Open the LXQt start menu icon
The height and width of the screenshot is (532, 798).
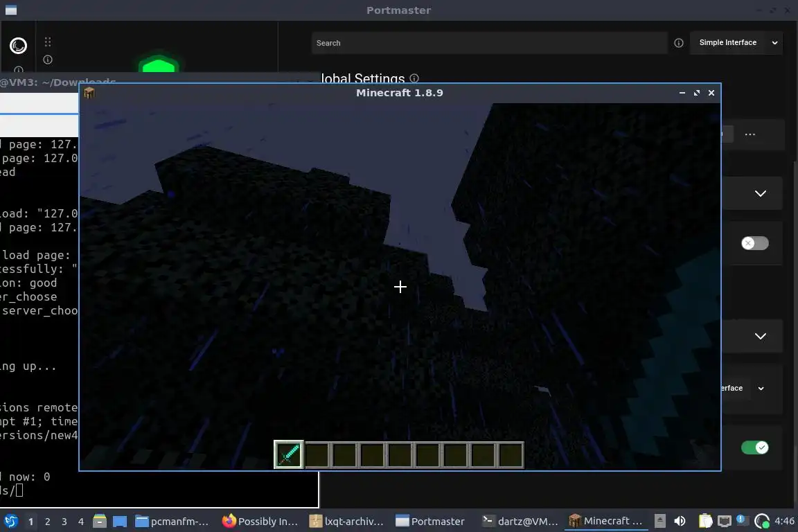(x=10, y=521)
